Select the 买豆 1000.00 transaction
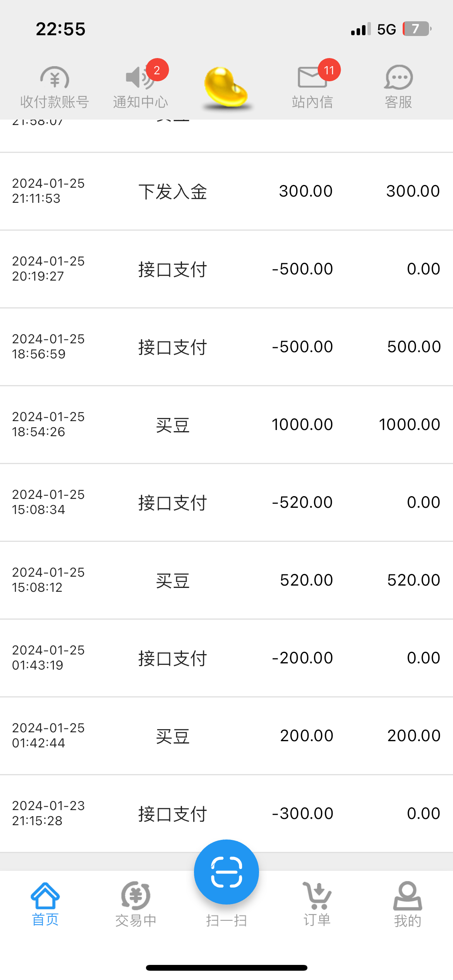This screenshot has height=980, width=453. pos(226,425)
